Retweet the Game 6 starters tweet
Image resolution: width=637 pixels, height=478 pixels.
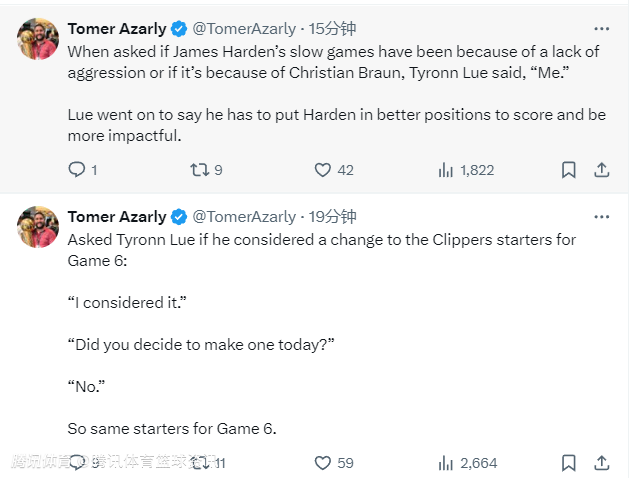click(x=199, y=463)
